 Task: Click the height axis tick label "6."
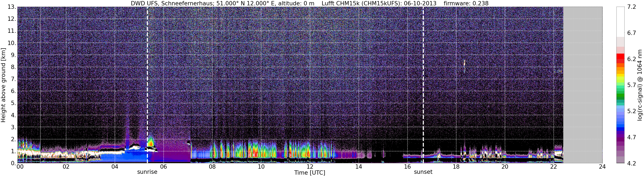pos(13,91)
